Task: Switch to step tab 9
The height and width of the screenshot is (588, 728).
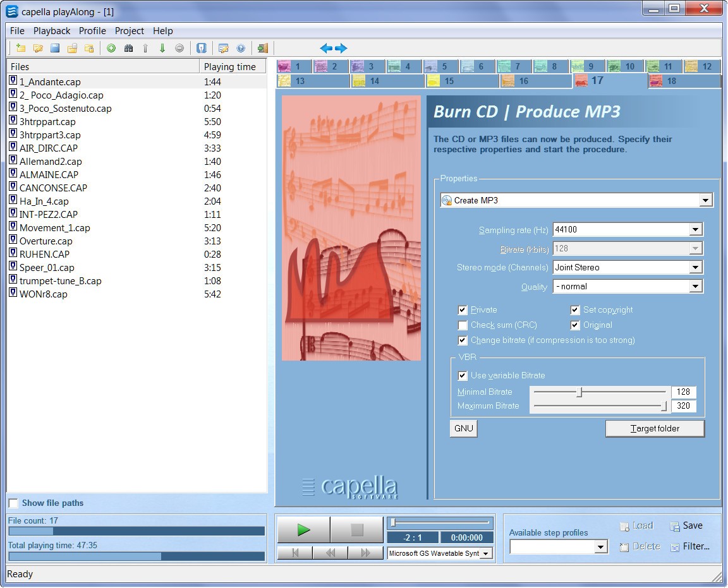Action: (587, 66)
